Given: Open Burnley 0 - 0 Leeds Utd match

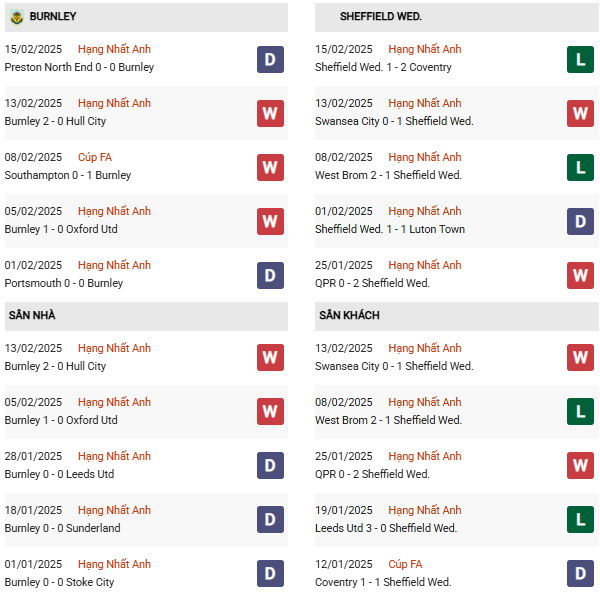Looking at the screenshot, I should (59, 474).
